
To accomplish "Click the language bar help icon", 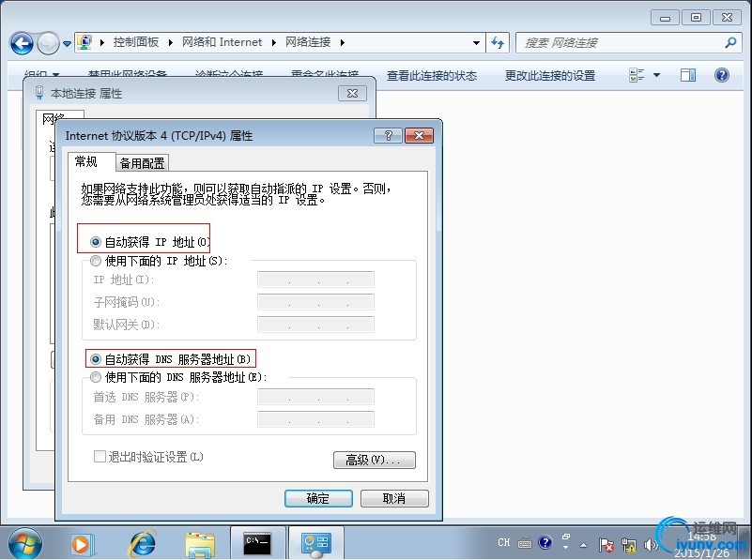I will pos(545,543).
